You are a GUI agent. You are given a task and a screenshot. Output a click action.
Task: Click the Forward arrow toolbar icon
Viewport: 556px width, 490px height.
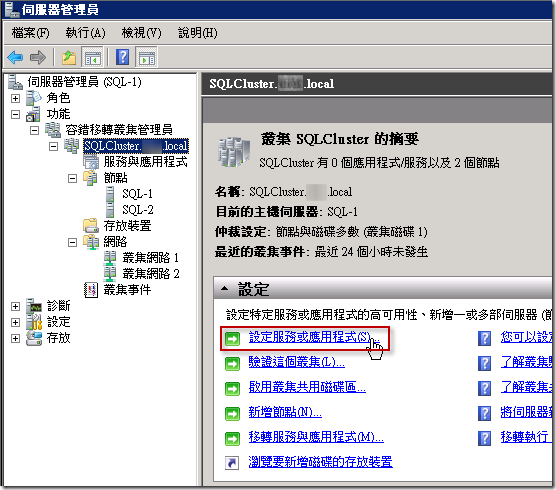pos(38,57)
